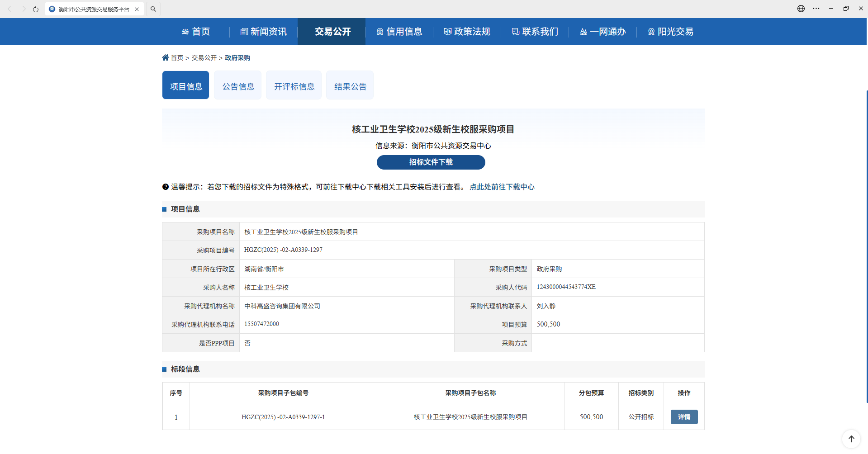868x454 pixels.
Task: Open 政策法规 from the top menu
Action: (467, 32)
